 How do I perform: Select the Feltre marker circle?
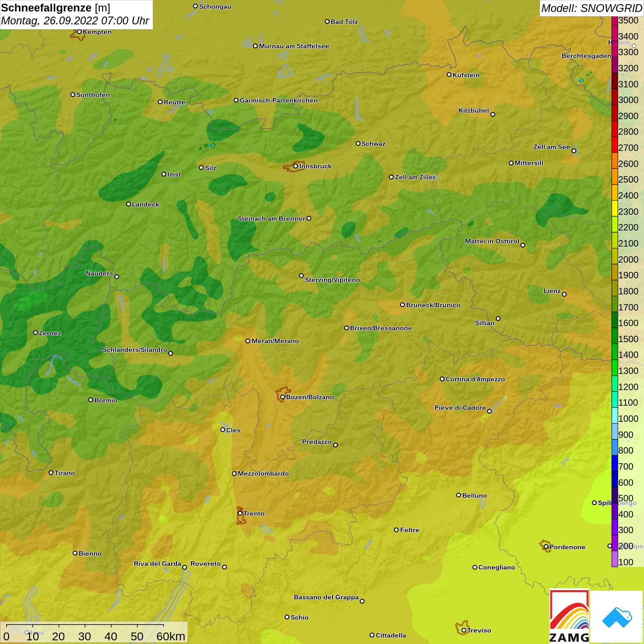coord(396,530)
